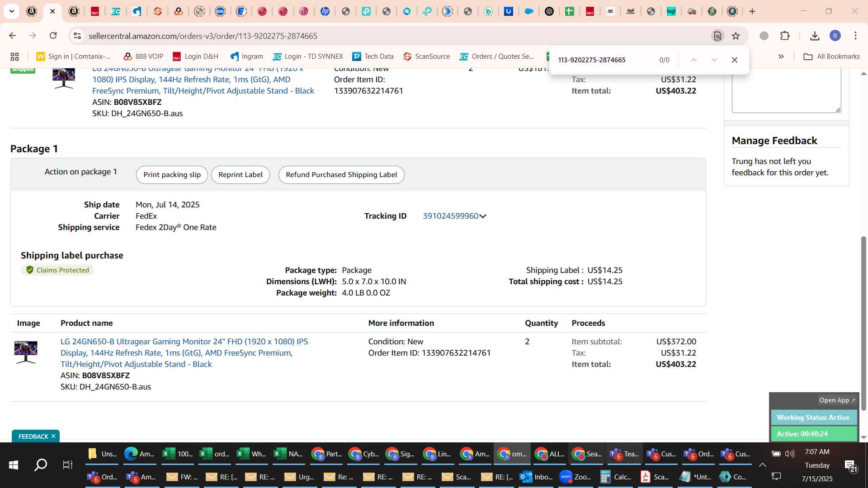This screenshot has width=868, height=488.
Task: Click the Print packing slip button
Action: tap(172, 175)
